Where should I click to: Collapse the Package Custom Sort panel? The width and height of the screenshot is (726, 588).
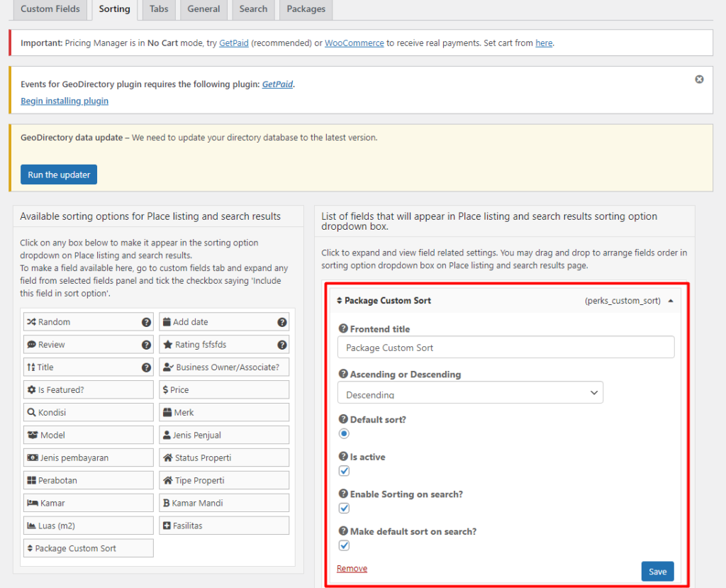671,301
